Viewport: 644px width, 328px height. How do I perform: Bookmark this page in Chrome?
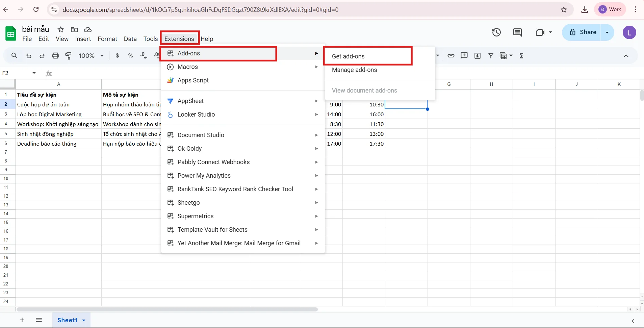564,9
